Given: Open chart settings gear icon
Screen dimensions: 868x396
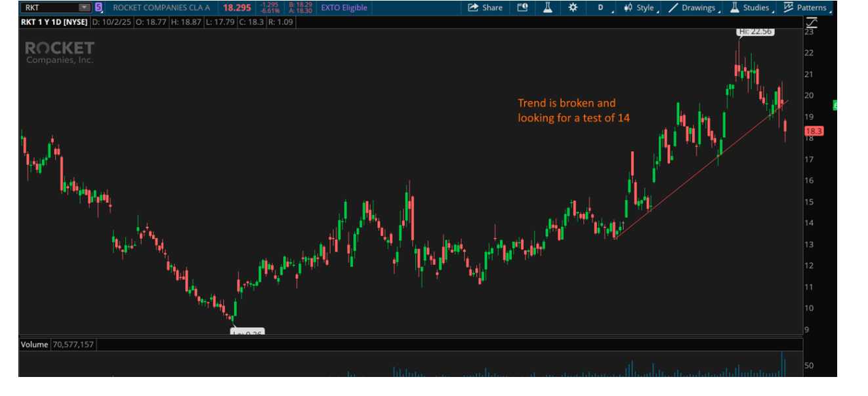Looking at the screenshot, I should [573, 8].
